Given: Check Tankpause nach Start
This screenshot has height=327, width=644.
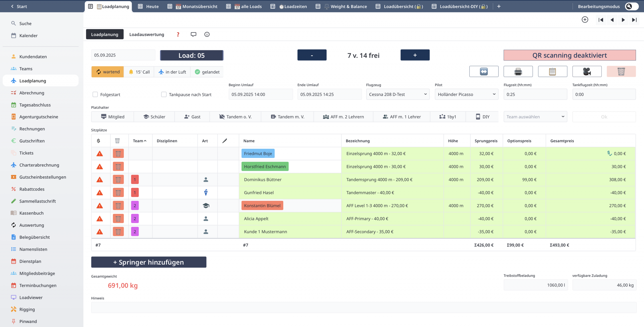Looking at the screenshot, I should pyautogui.click(x=164, y=95).
